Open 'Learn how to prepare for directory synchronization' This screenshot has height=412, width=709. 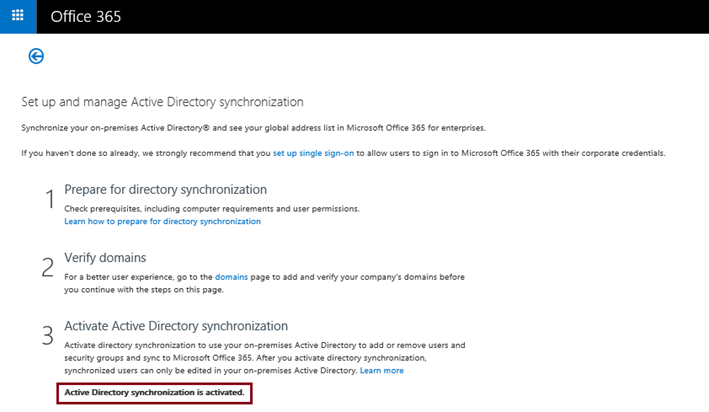tap(162, 221)
